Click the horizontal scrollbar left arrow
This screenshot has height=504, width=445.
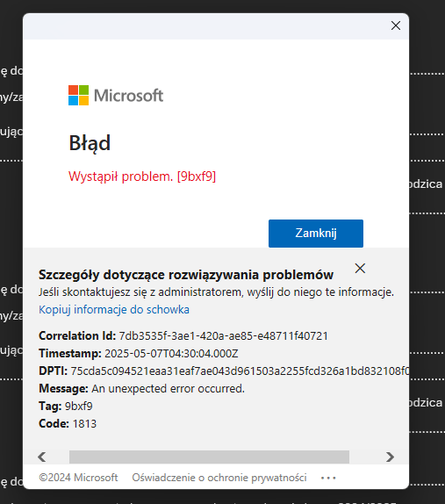[42, 457]
